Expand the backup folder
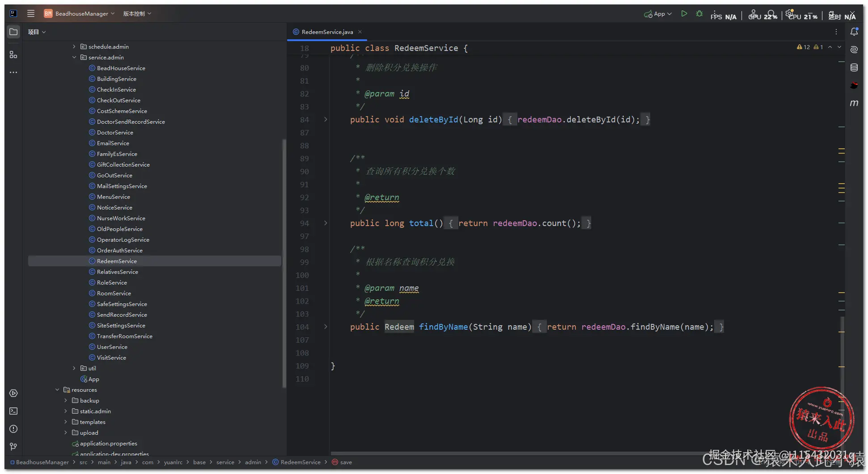Image resolution: width=868 pixels, height=474 pixels. [x=66, y=400]
